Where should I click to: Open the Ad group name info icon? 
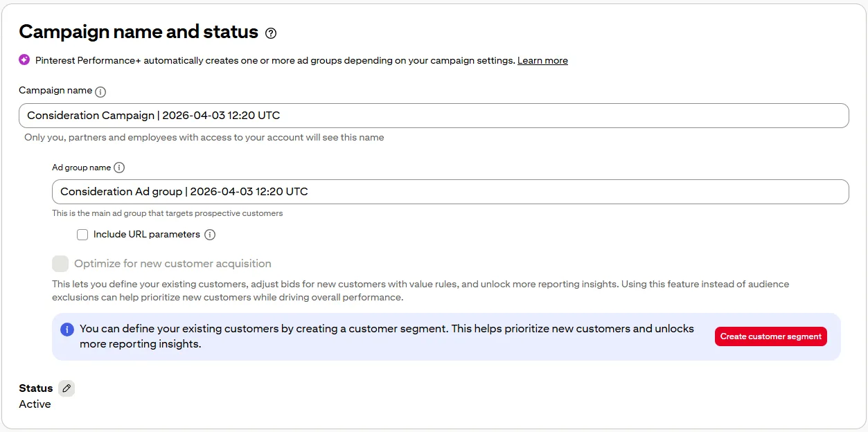[x=119, y=168]
